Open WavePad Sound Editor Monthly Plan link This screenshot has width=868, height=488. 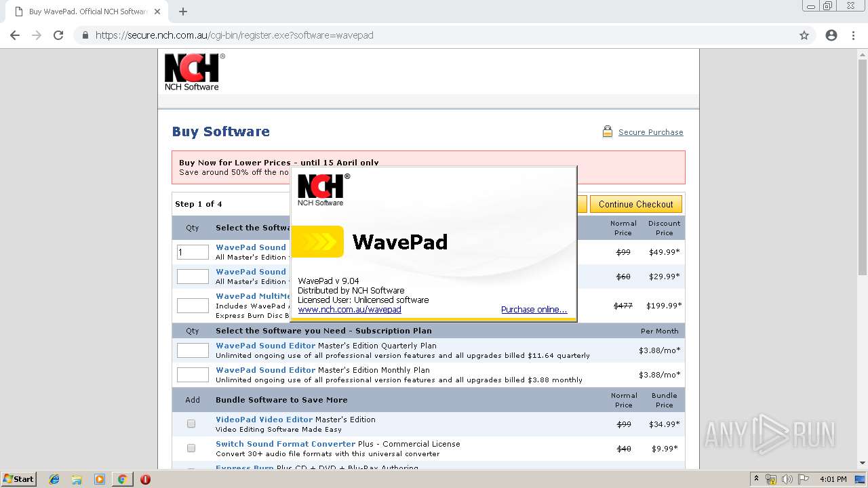265,370
